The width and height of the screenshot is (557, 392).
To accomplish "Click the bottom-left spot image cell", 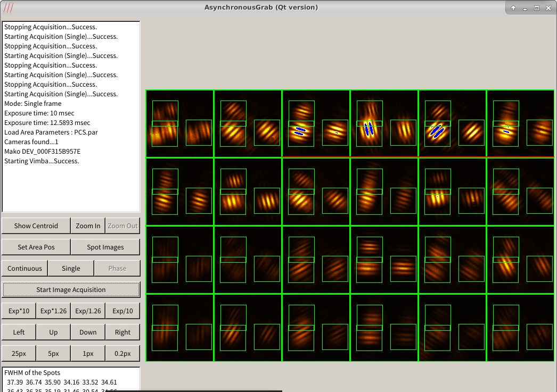I will coord(180,328).
